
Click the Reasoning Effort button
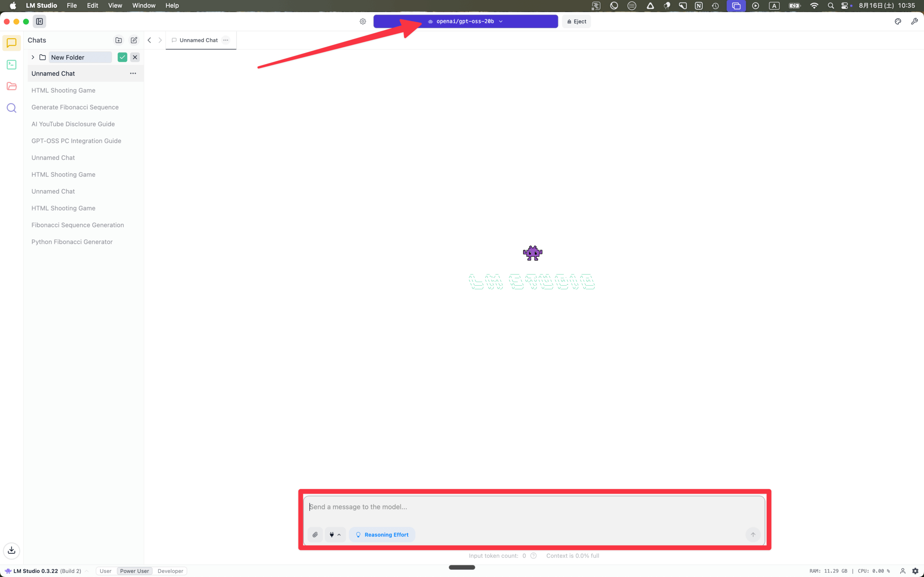click(x=382, y=535)
